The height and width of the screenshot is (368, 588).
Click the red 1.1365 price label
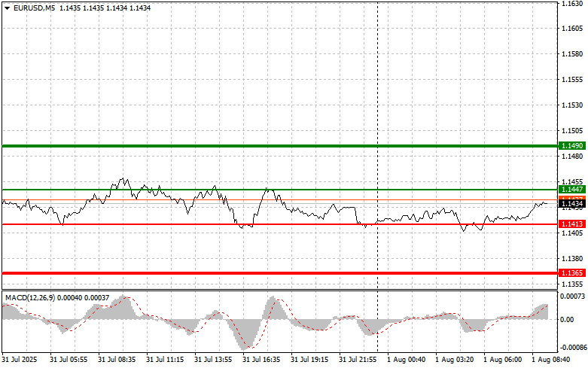coord(570,272)
